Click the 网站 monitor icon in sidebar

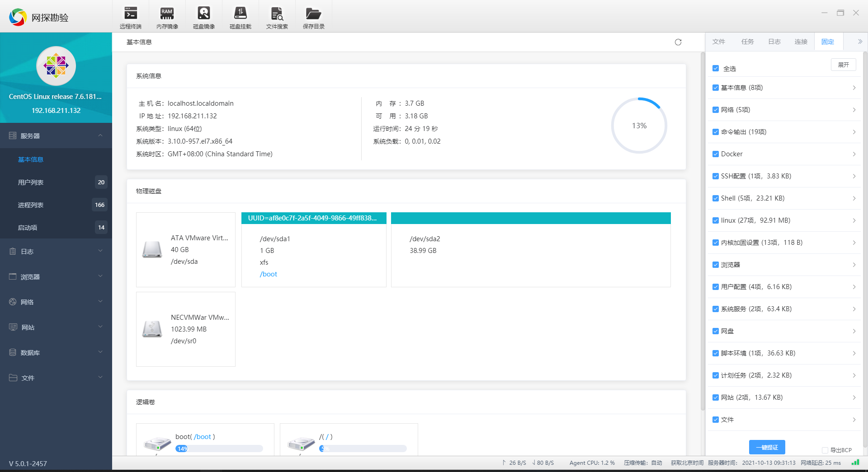[13, 327]
